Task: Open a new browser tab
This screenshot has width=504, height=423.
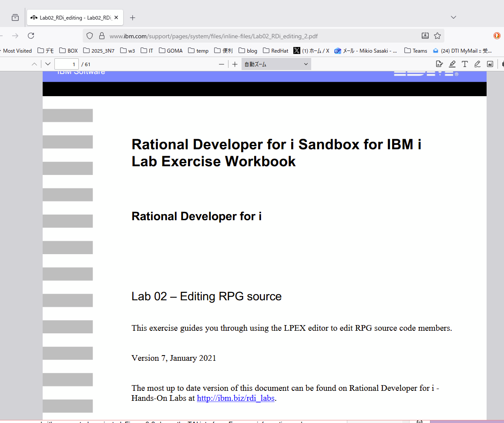Action: (x=132, y=18)
